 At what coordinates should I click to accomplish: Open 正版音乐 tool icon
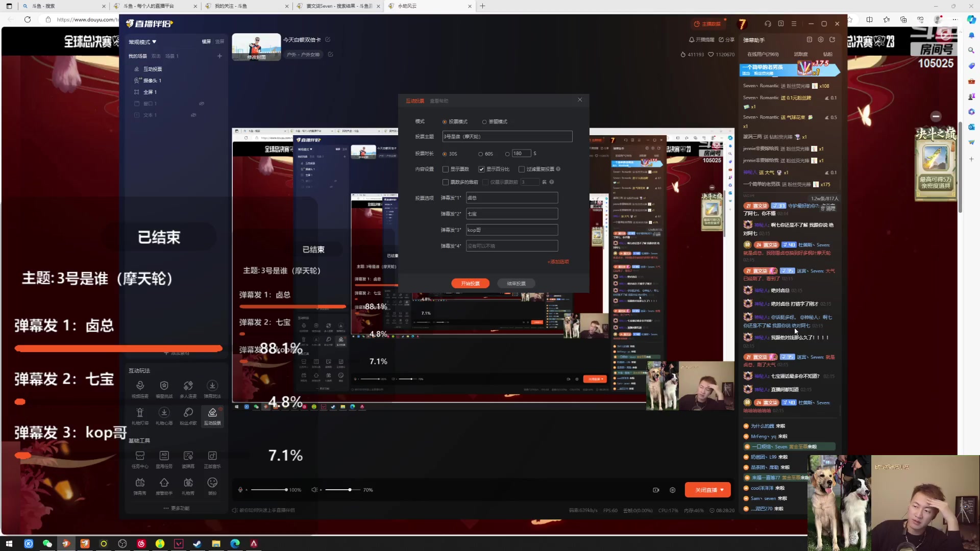(x=212, y=459)
